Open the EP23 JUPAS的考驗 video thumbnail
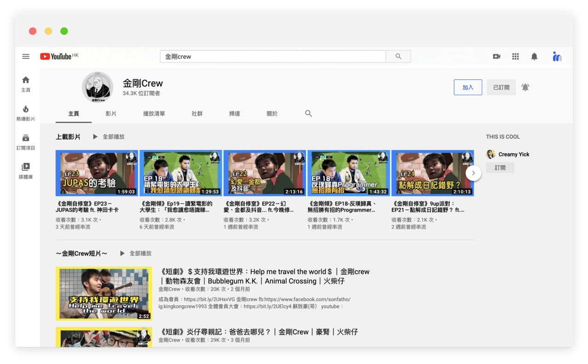 pos(96,173)
